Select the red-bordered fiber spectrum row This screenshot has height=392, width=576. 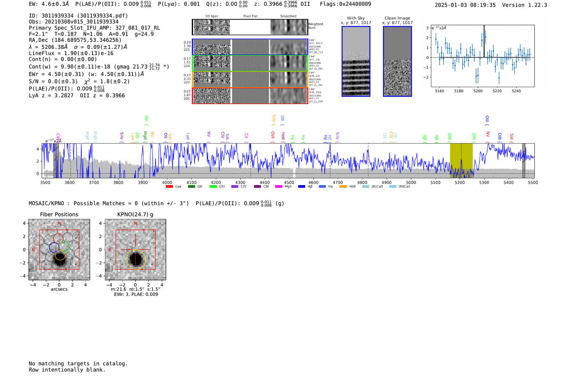pyautogui.click(x=250, y=96)
